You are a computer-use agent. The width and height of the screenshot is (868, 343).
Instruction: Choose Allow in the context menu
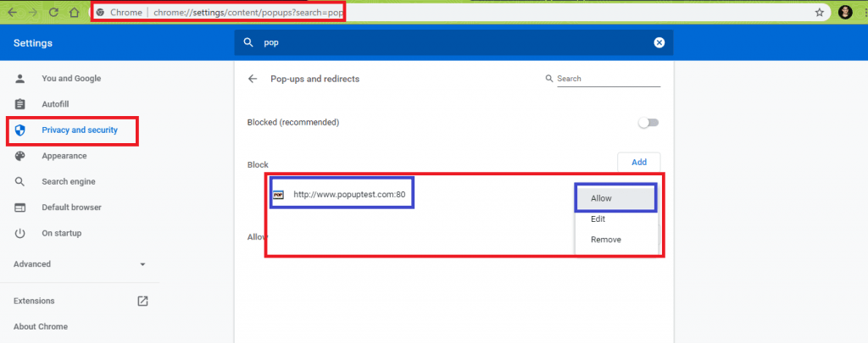pyautogui.click(x=615, y=198)
